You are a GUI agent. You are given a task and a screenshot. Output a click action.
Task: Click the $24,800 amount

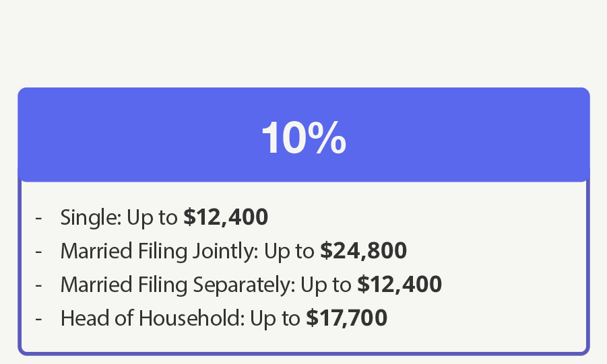click(363, 251)
